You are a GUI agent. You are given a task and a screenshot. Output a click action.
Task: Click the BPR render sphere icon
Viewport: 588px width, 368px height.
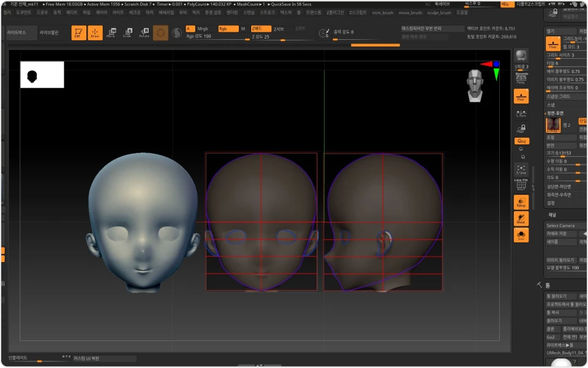click(521, 56)
